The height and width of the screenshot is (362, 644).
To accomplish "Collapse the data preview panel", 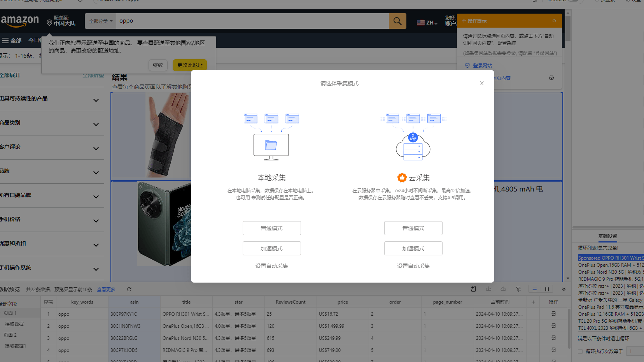I will click(563, 289).
